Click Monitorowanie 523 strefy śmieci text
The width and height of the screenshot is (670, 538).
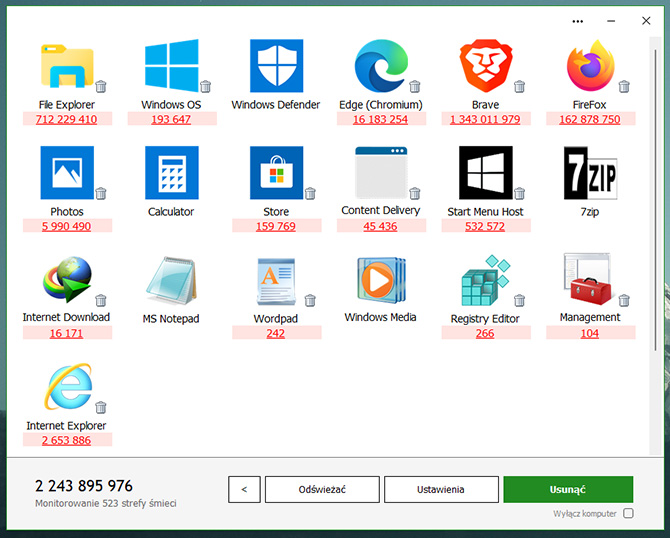(106, 503)
